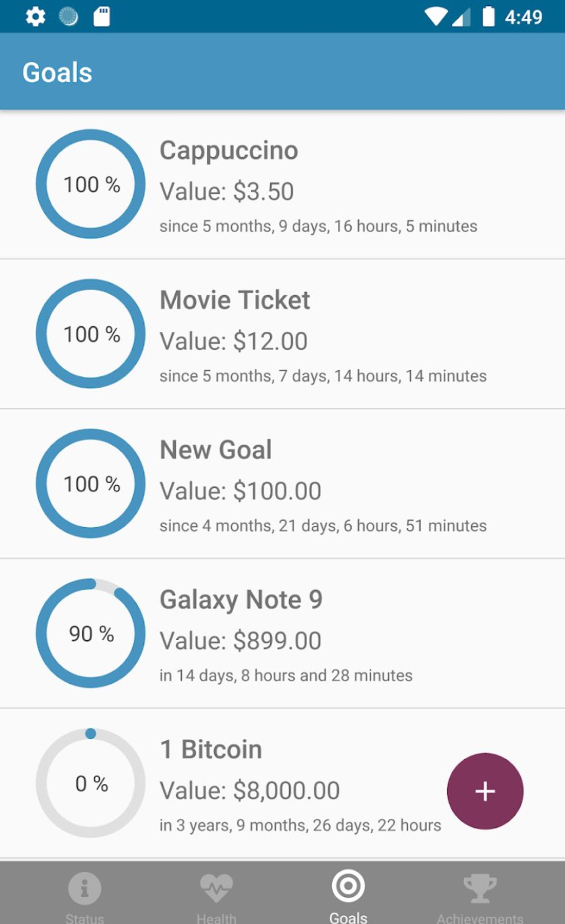This screenshot has height=924, width=565.
Task: Tap the plus floating add button
Action: click(x=485, y=791)
